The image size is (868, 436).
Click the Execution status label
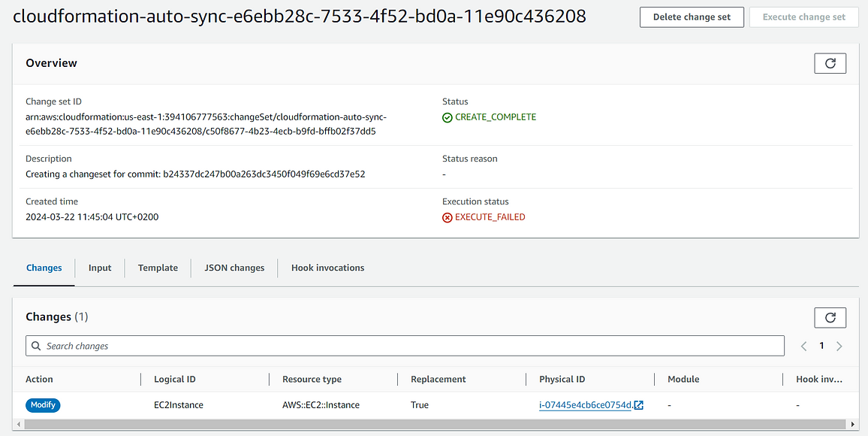point(475,201)
